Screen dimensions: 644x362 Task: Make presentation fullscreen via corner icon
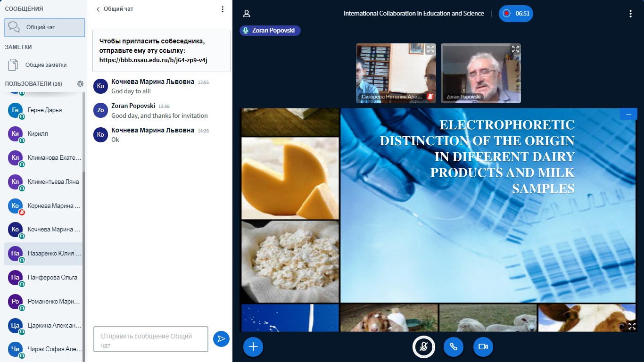point(632,326)
